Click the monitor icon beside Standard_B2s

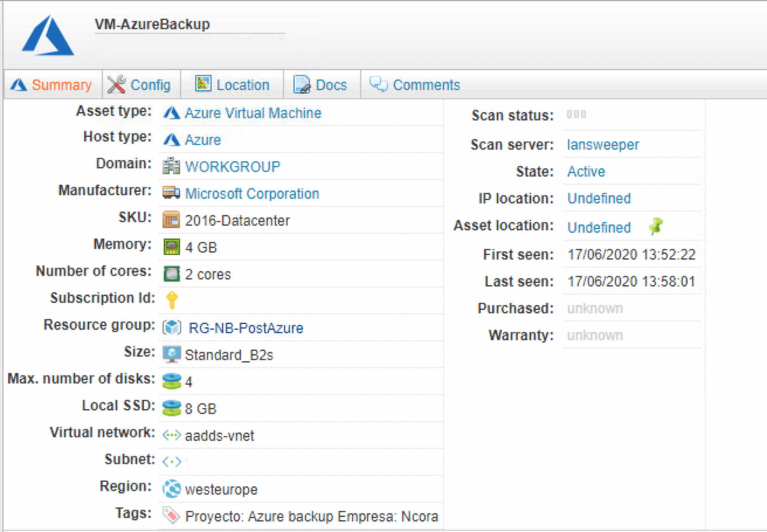171,354
